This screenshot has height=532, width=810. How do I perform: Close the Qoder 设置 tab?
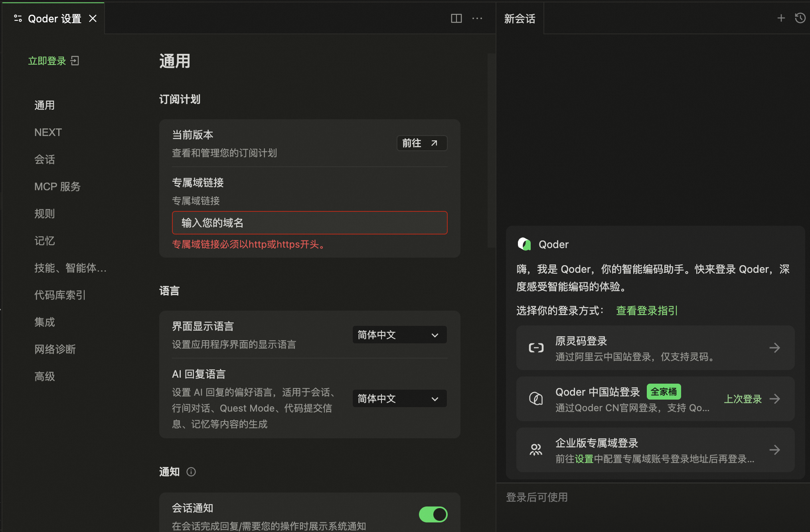pos(93,18)
